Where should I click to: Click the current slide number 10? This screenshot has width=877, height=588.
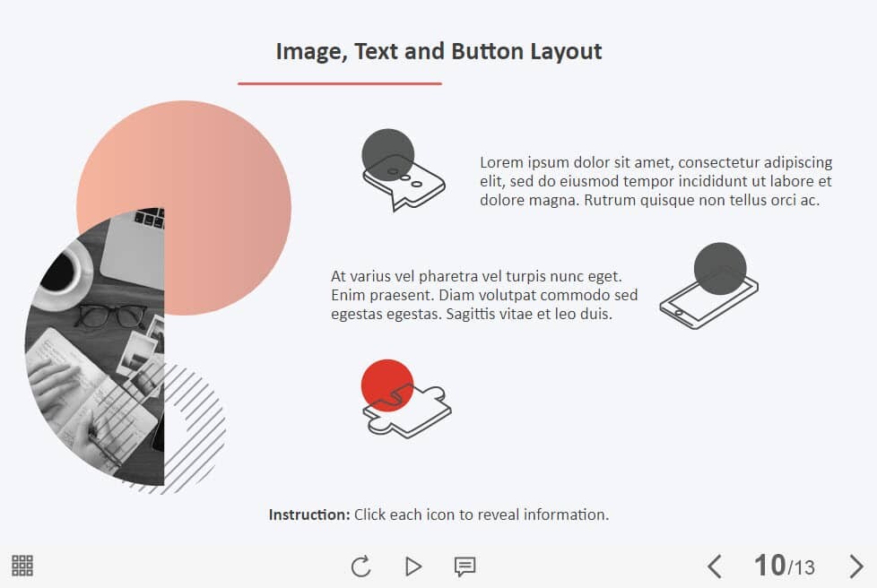(769, 566)
